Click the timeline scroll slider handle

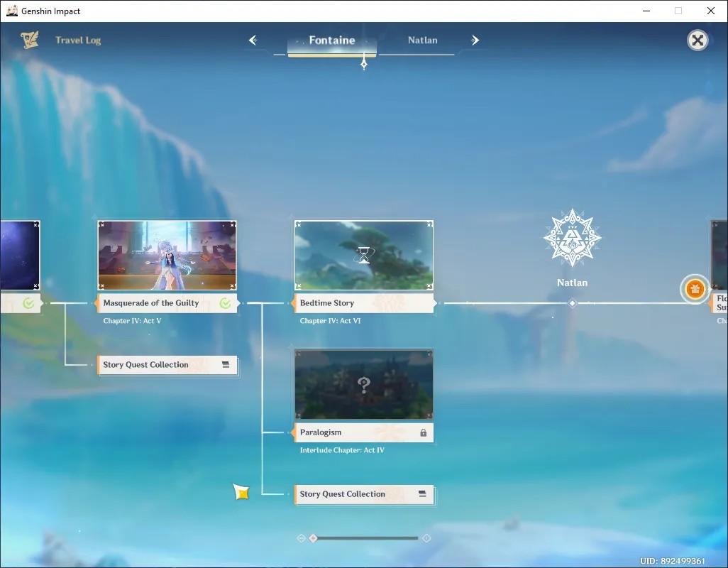[314, 537]
